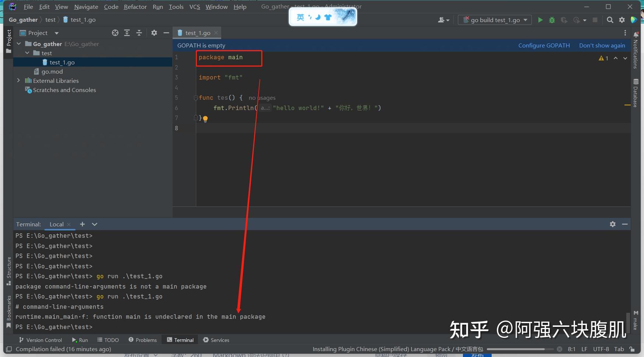Open the Database tool window

click(636, 92)
